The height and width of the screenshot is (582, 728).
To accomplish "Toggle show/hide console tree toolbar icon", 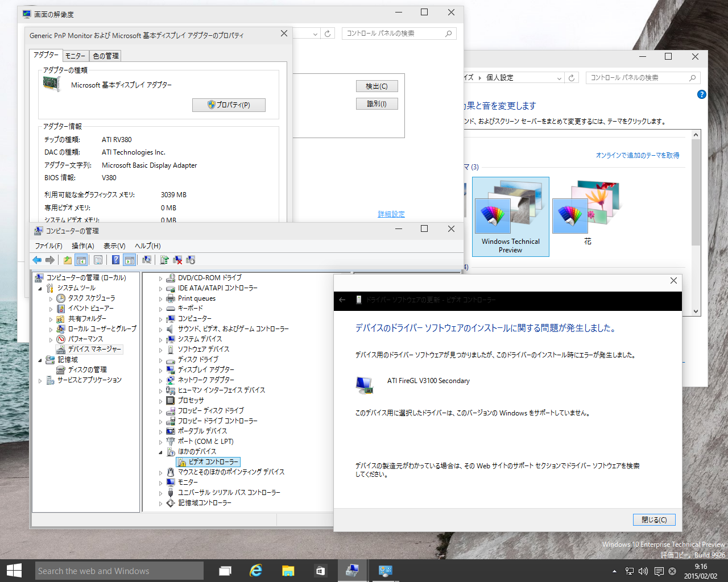I will [81, 260].
